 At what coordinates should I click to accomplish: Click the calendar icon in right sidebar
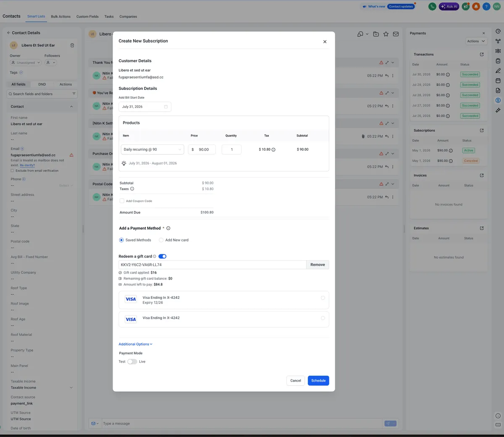pos(498,81)
